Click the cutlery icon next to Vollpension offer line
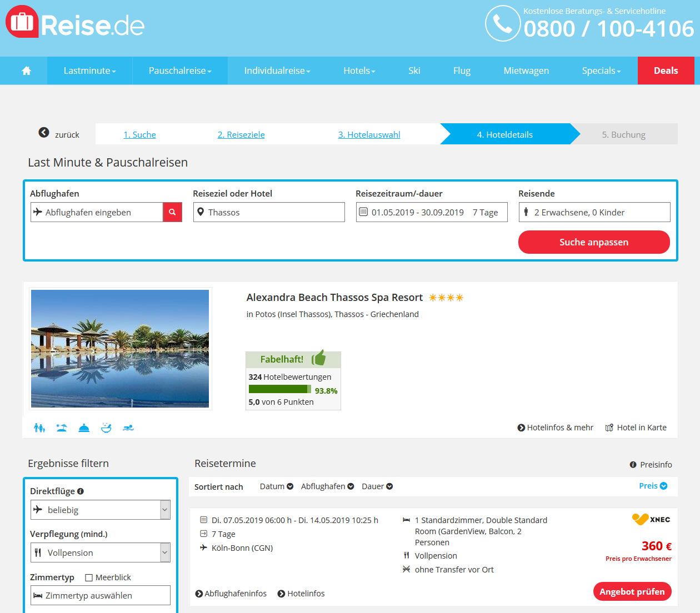The width and height of the screenshot is (700, 613). (x=406, y=555)
